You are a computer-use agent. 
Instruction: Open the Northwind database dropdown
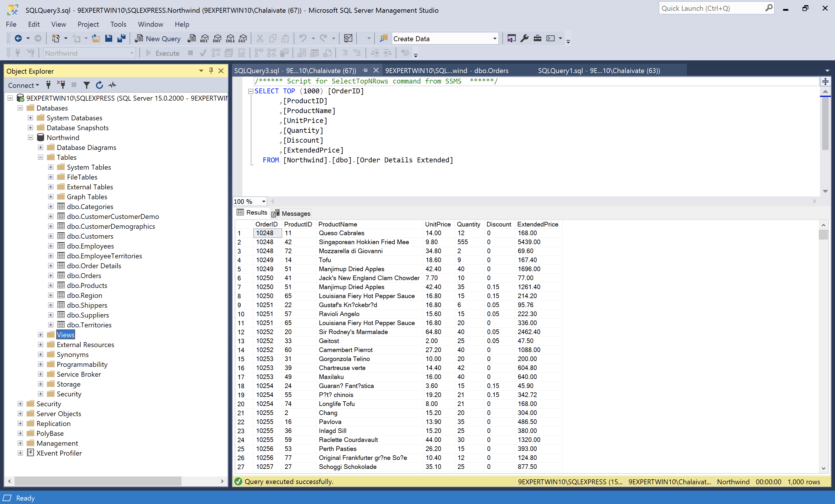[x=132, y=53]
